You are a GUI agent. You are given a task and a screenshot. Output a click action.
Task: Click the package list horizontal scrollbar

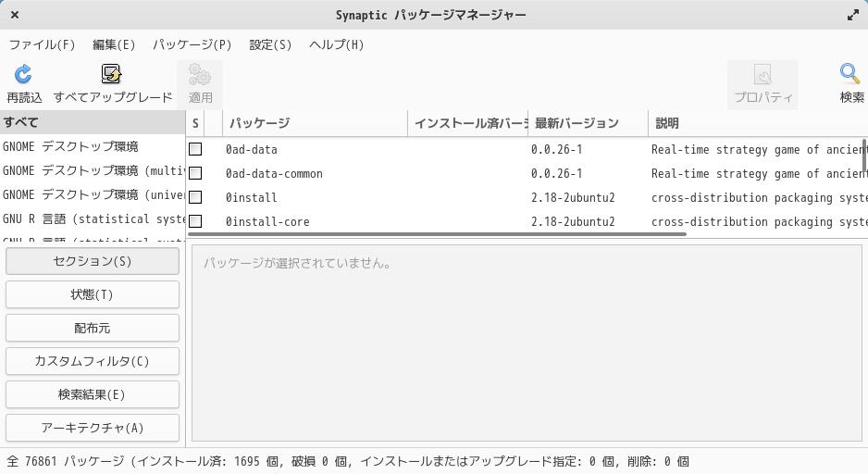pos(437,234)
